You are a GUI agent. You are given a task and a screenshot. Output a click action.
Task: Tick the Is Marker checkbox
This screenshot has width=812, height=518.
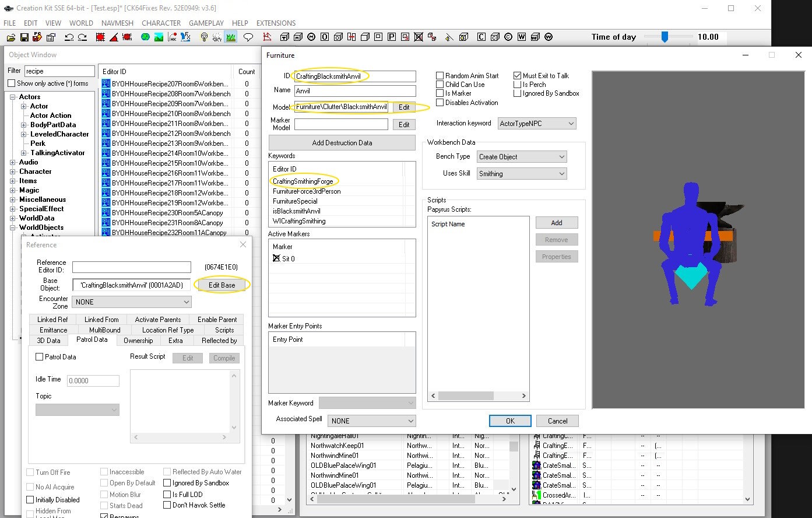tap(440, 93)
